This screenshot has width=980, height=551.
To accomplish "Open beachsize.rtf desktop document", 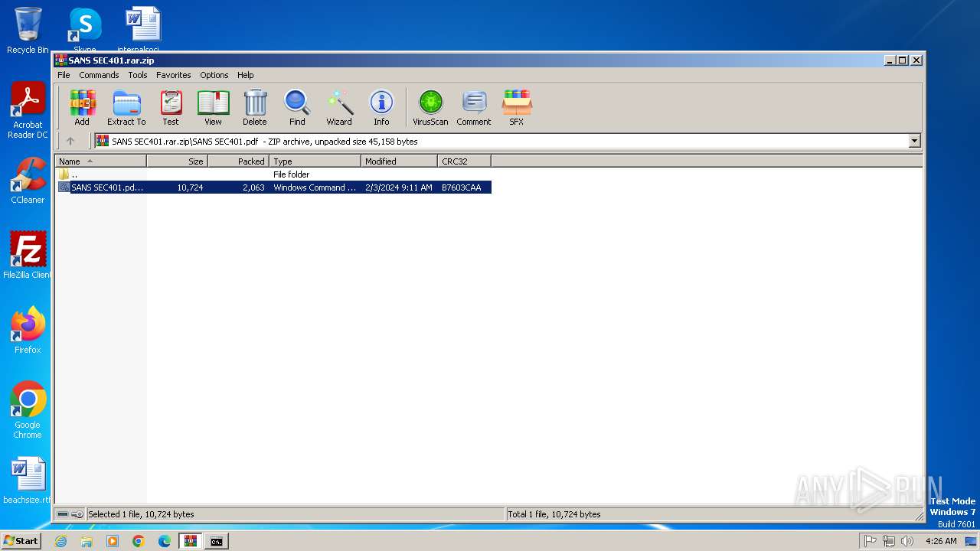I will [x=28, y=481].
